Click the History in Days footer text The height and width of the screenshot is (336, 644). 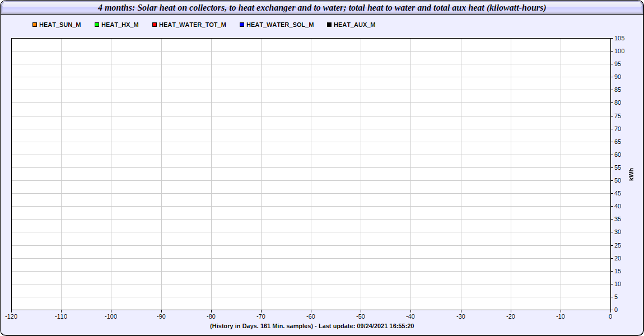[x=312, y=326]
